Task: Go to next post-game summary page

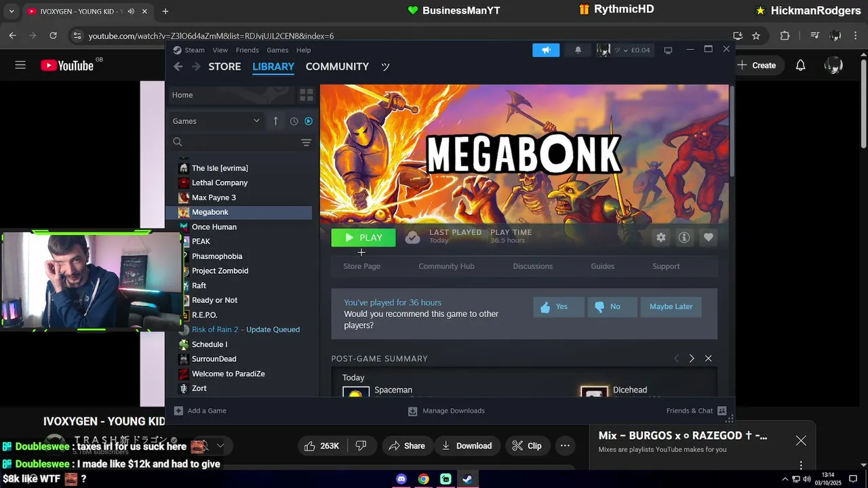Action: [692, 359]
